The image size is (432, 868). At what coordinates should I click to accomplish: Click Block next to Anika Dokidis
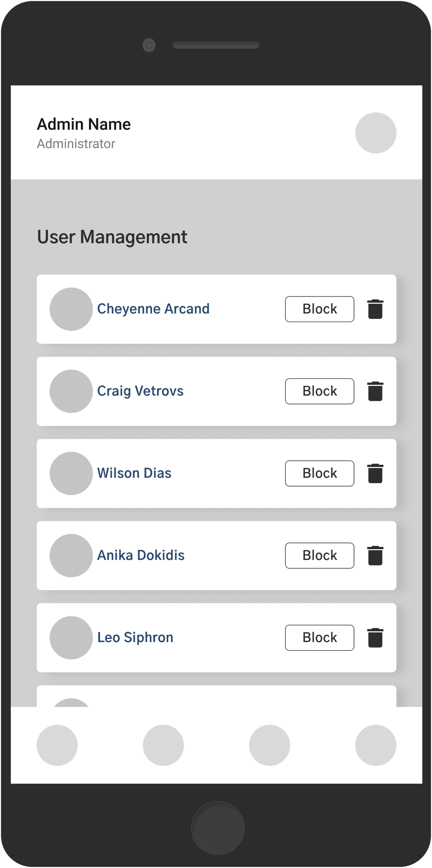point(319,556)
